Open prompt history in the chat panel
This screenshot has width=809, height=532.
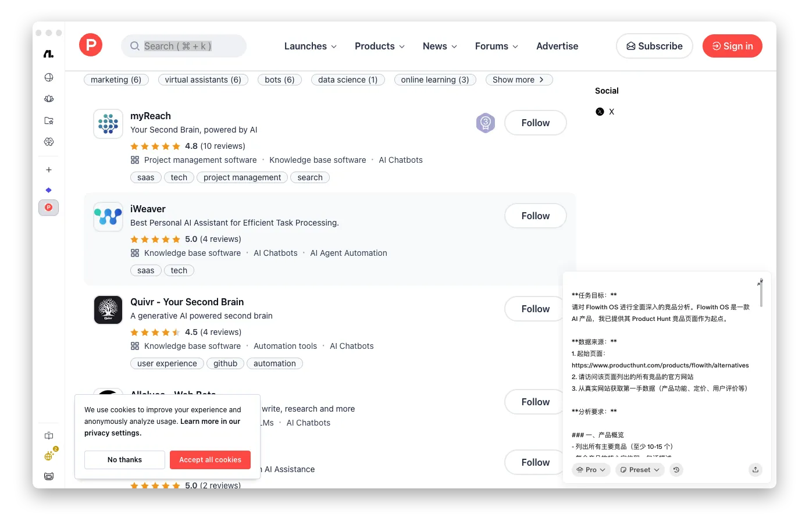(676, 470)
